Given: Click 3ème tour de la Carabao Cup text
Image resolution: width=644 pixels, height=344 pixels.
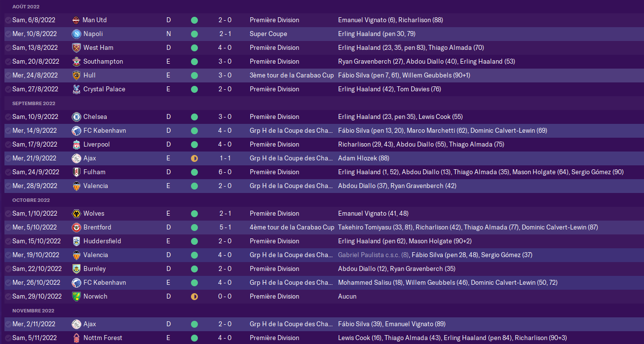Looking at the screenshot, I should click(292, 76).
